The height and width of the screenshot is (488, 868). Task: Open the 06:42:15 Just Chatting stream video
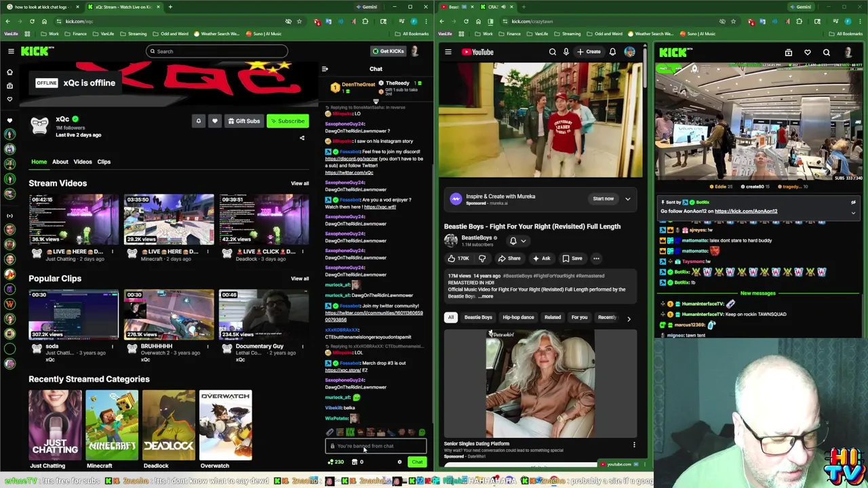tap(73, 219)
